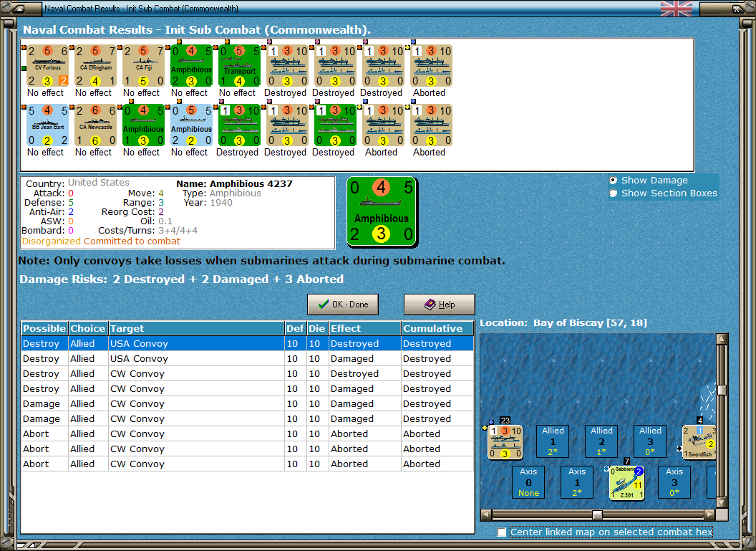Screen dimensions: 756x551
Task: Select the highlighted USA Convoy Destroyed row
Action: click(247, 343)
